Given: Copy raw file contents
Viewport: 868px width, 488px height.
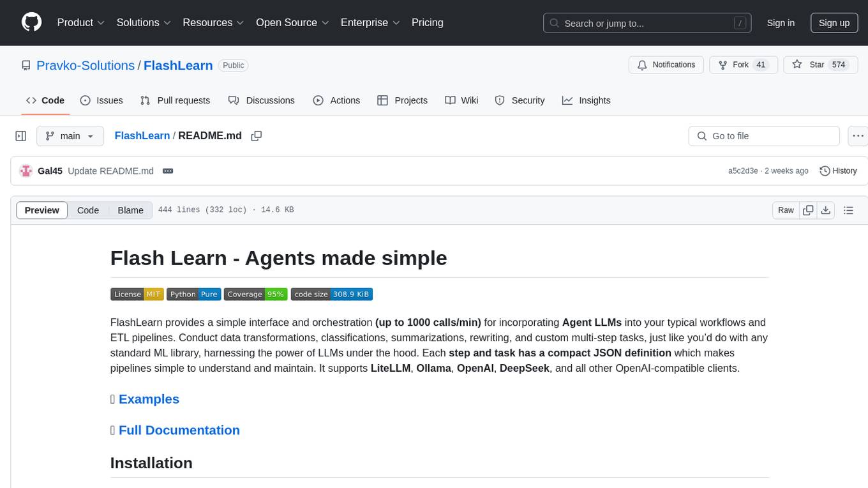Looking at the screenshot, I should pyautogui.click(x=808, y=210).
